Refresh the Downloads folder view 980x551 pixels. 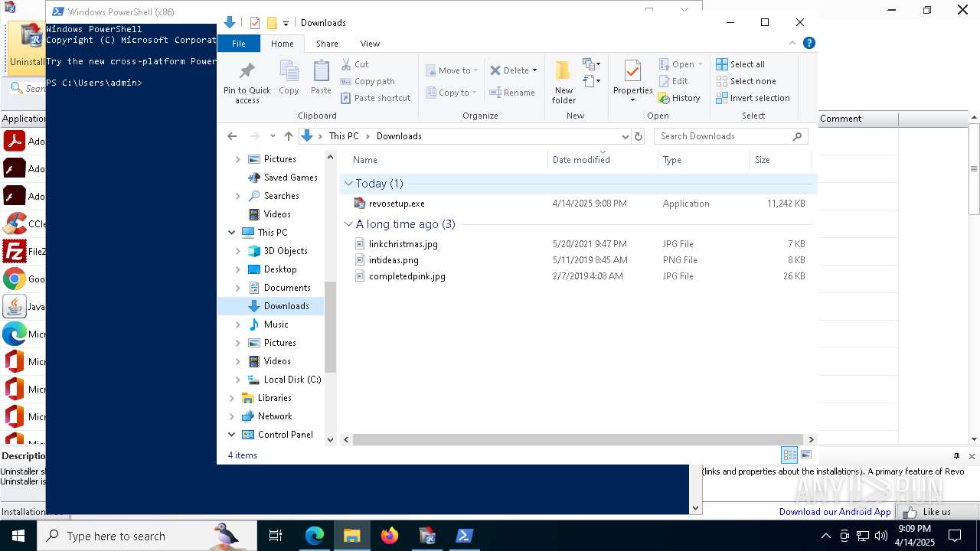click(x=639, y=136)
